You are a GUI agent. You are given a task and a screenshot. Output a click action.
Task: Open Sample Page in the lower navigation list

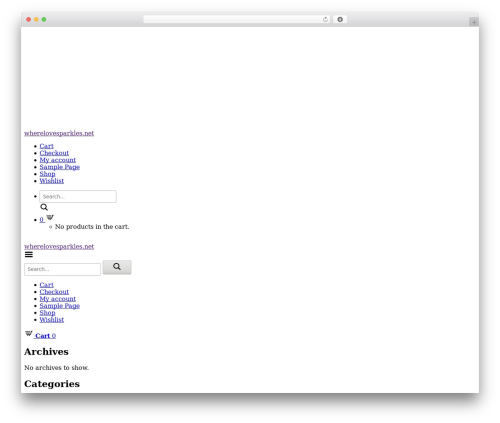[60, 306]
